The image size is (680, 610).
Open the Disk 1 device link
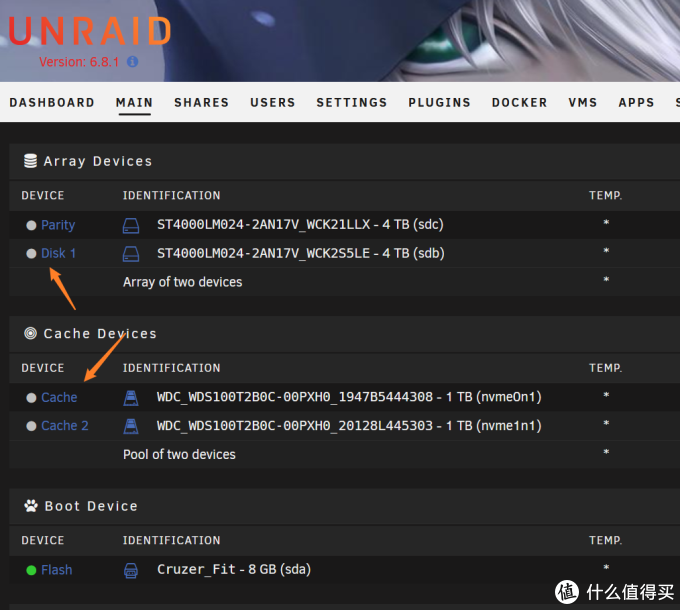coord(59,253)
